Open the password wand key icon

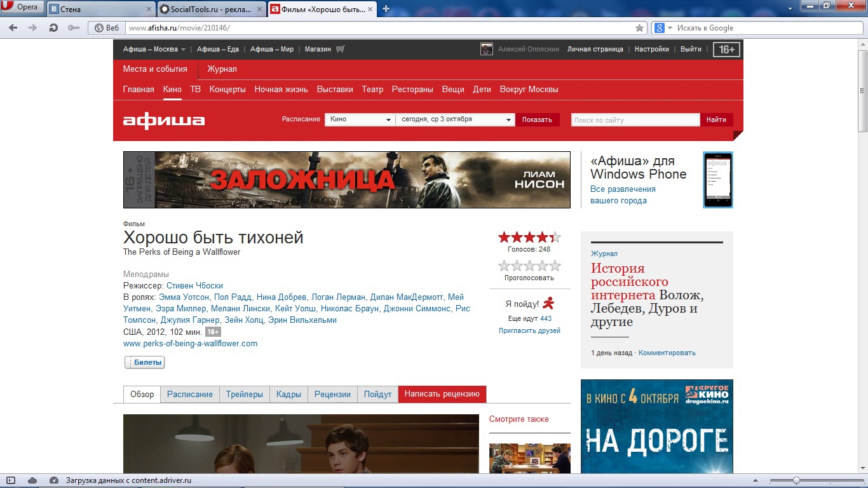click(x=74, y=28)
